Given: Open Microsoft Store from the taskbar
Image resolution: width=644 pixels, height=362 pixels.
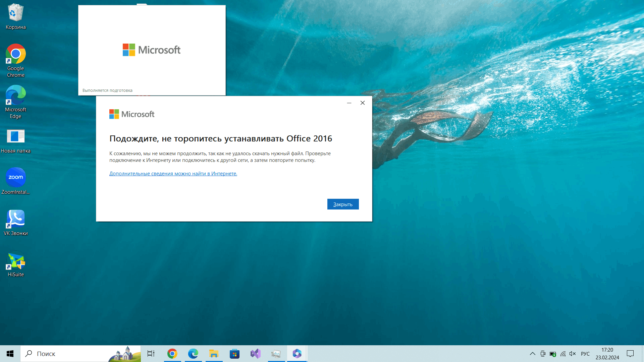Looking at the screenshot, I should click(235, 354).
